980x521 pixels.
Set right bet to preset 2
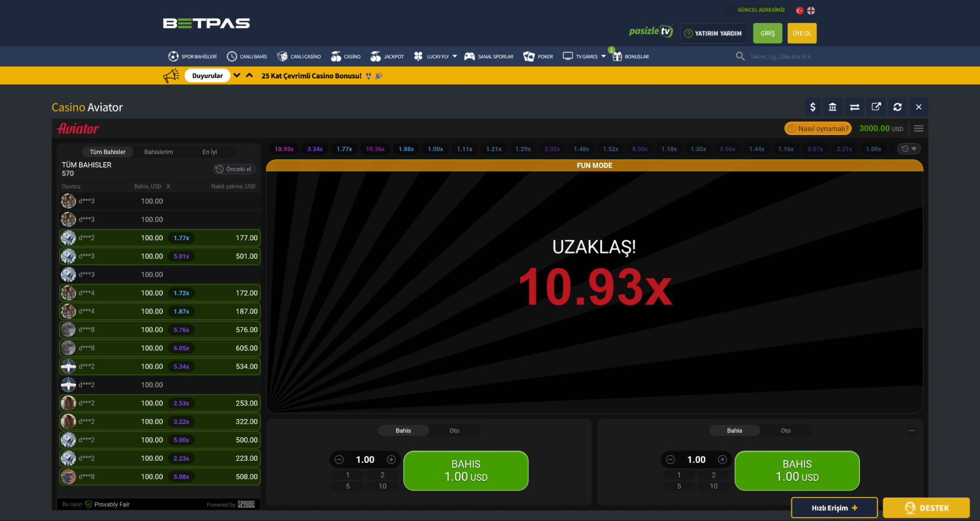point(714,475)
